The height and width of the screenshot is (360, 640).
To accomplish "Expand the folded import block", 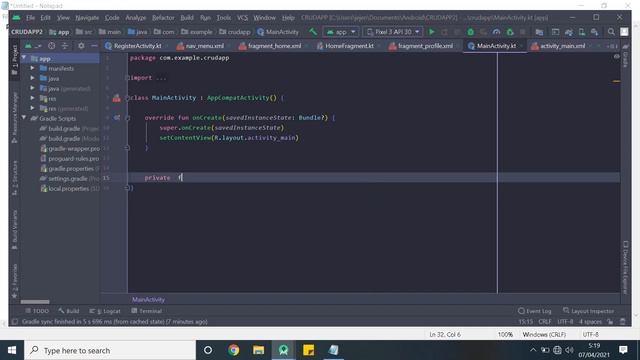I will click(x=127, y=78).
